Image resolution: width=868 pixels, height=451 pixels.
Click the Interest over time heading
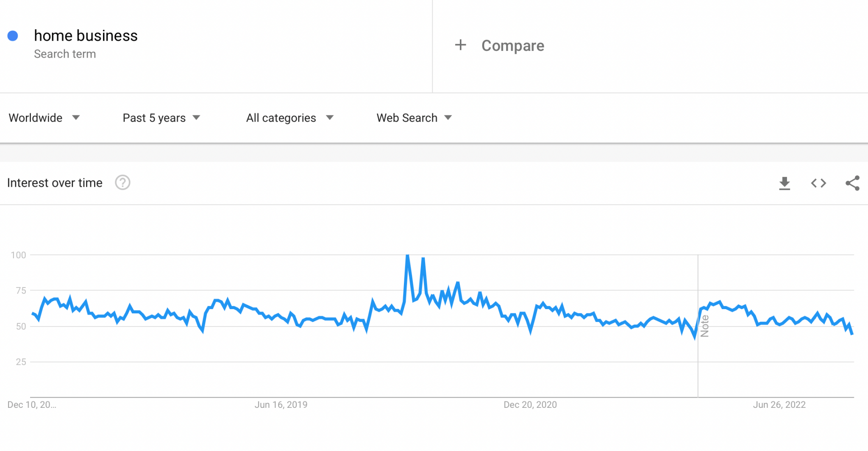click(54, 183)
